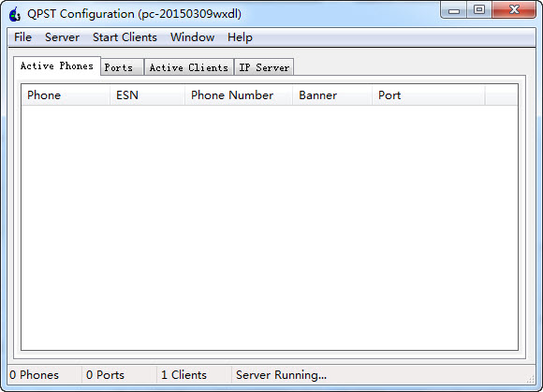Sort by the ESN column header
Screen dimensions: 543x392
(147, 94)
